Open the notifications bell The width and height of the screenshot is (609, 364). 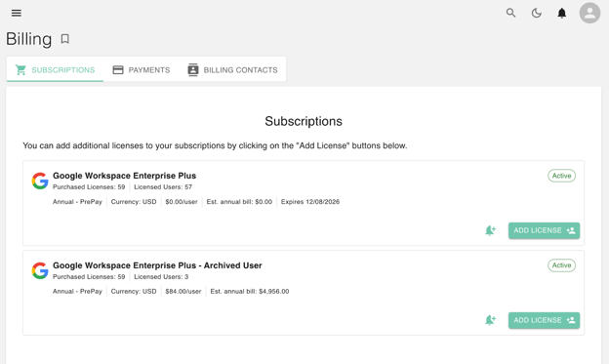point(561,14)
